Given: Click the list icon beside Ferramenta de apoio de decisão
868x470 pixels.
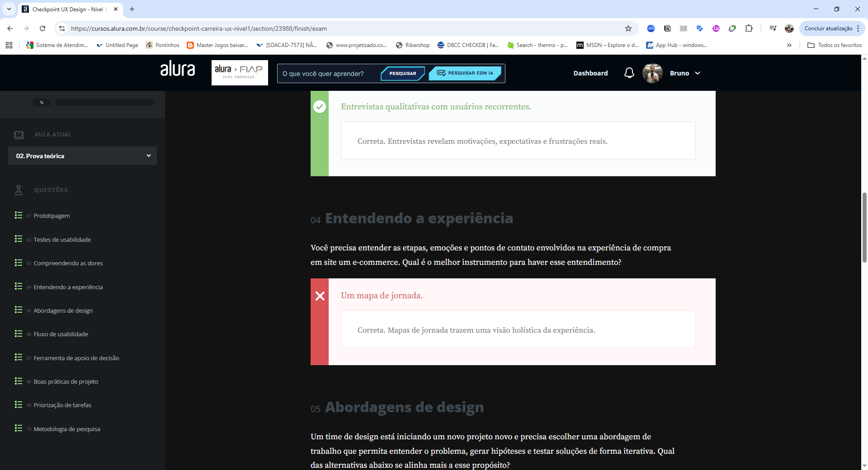Looking at the screenshot, I should click(19, 357).
